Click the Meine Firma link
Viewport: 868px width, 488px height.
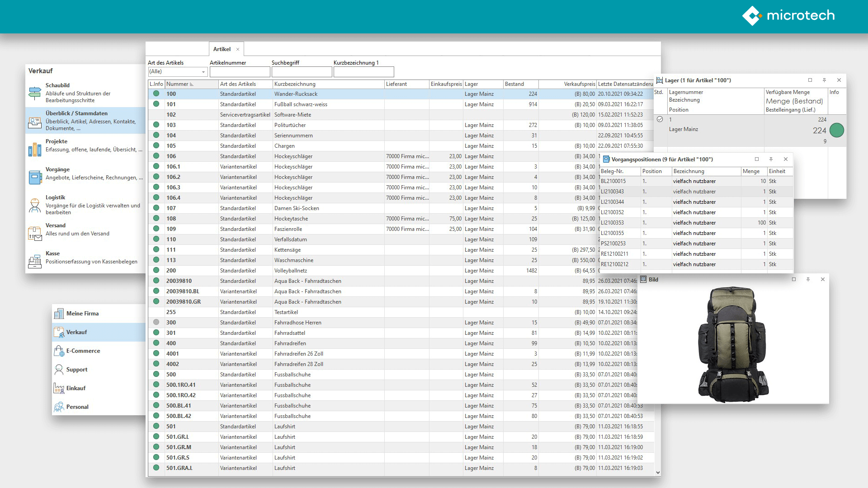83,313
